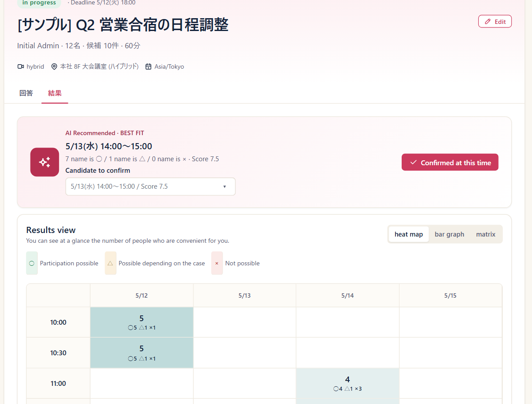The width and height of the screenshot is (532, 404).
Task: Select the 5/14 11:00 heat map cell
Action: [348, 384]
